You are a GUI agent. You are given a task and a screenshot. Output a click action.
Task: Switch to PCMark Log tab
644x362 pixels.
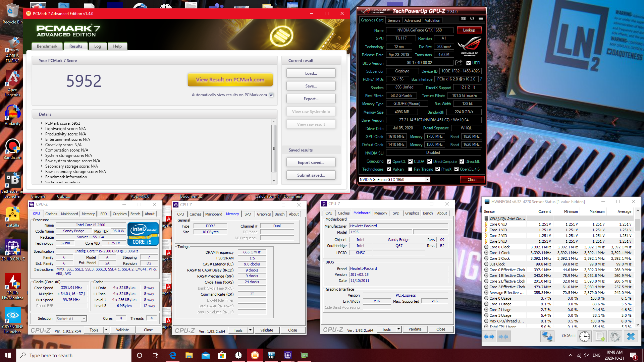[x=98, y=46]
